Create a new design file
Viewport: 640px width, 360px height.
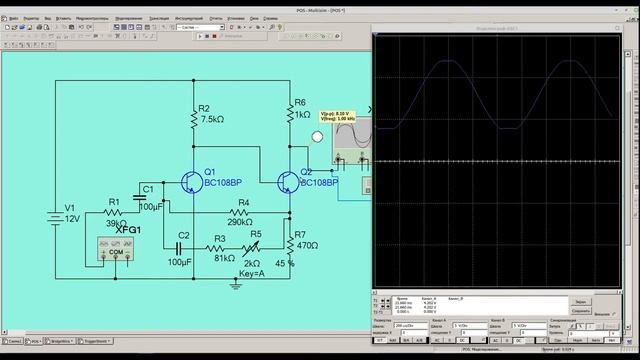coord(7,27)
